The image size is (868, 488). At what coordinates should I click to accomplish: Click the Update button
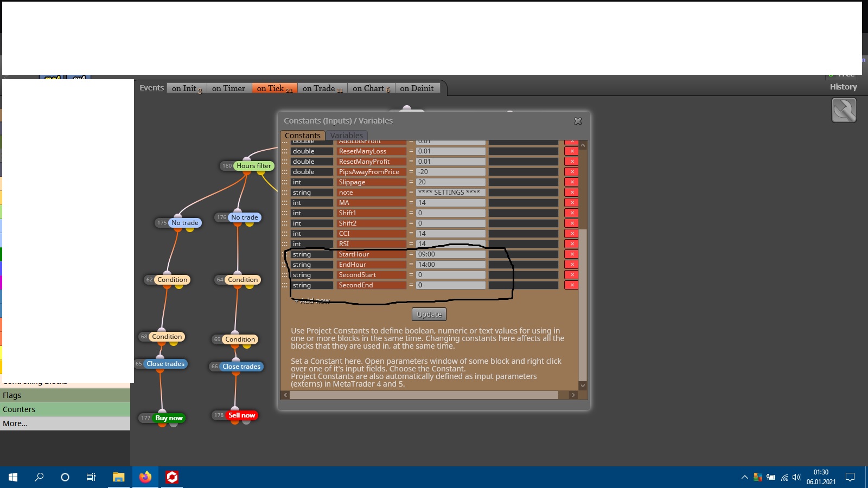pos(429,314)
